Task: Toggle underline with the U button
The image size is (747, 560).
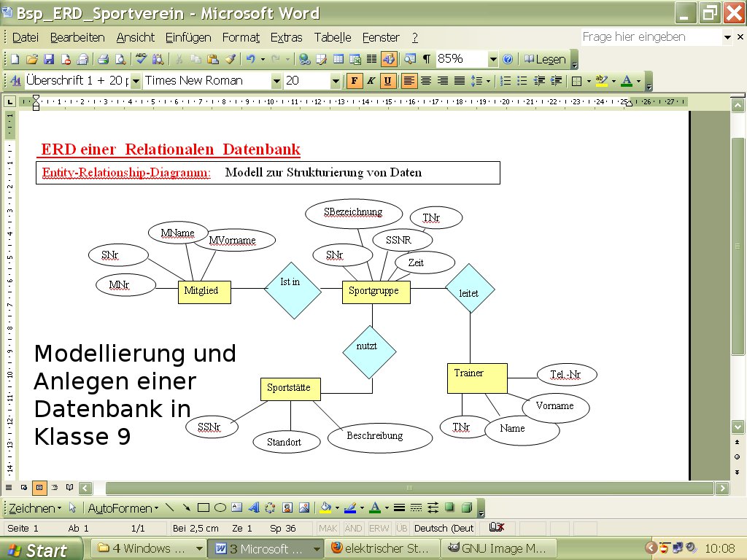Action: (387, 81)
